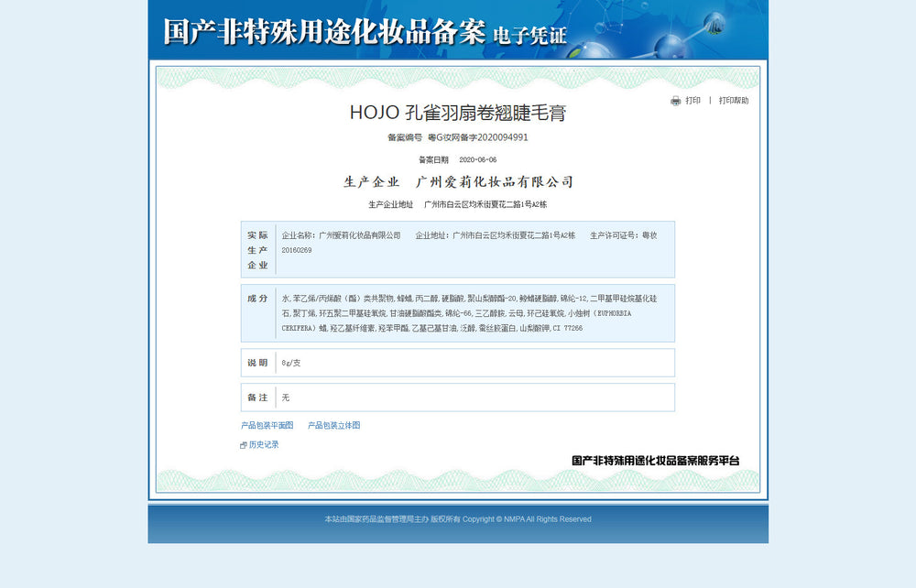The width and height of the screenshot is (916, 588).
Task: Click the NMPA copyright footer text
Action: coord(458,519)
